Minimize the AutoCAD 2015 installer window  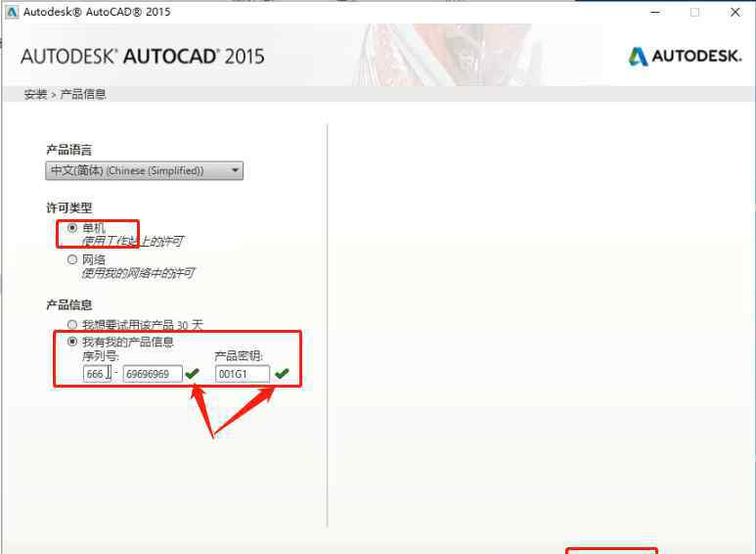(x=655, y=12)
